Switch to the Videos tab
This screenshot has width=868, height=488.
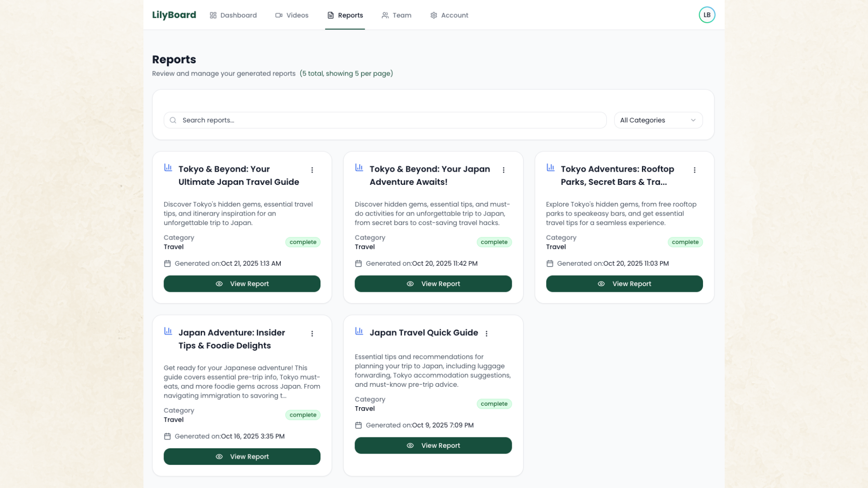292,15
